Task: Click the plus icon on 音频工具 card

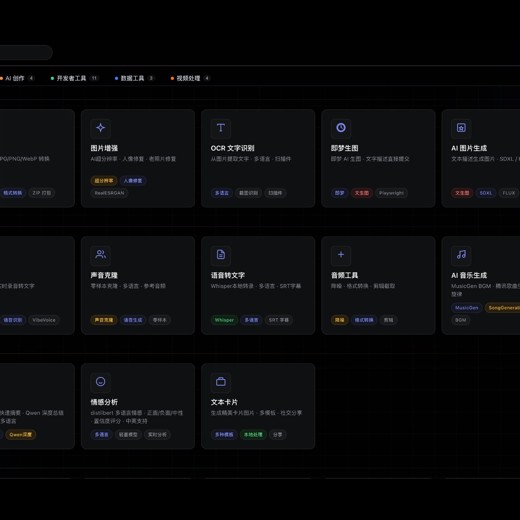Action: [x=341, y=255]
